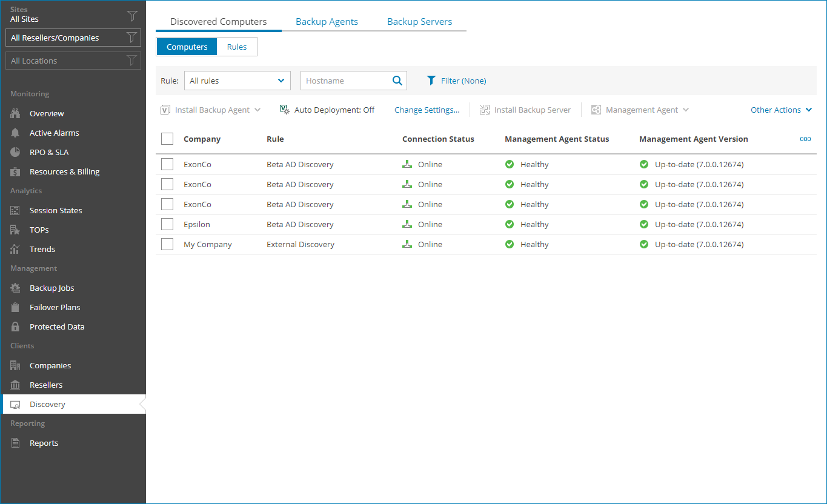Click the Protected Data lock icon
Image resolution: width=827 pixels, height=504 pixels.
pos(16,327)
